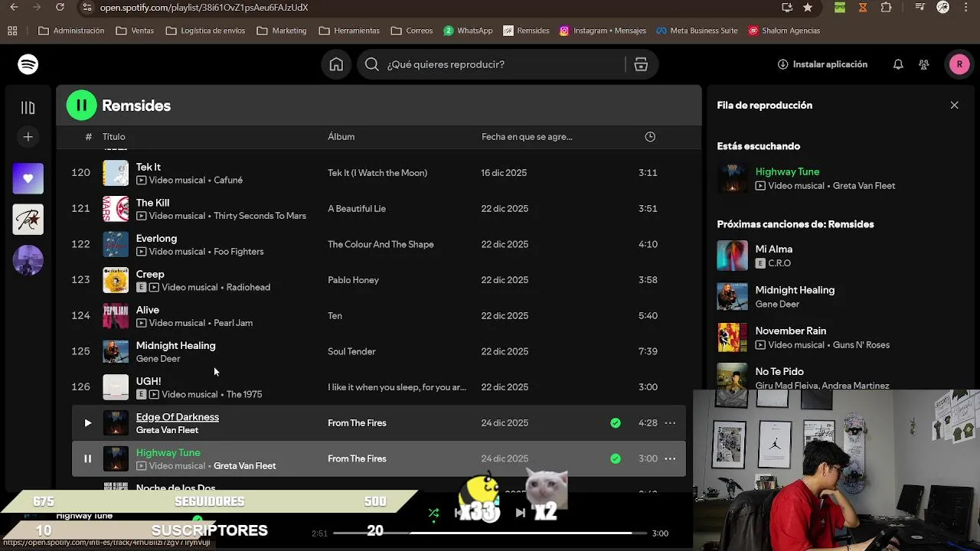Image resolution: width=980 pixels, height=551 pixels.
Task: Click Creep album cover thumbnail
Action: pos(116,280)
